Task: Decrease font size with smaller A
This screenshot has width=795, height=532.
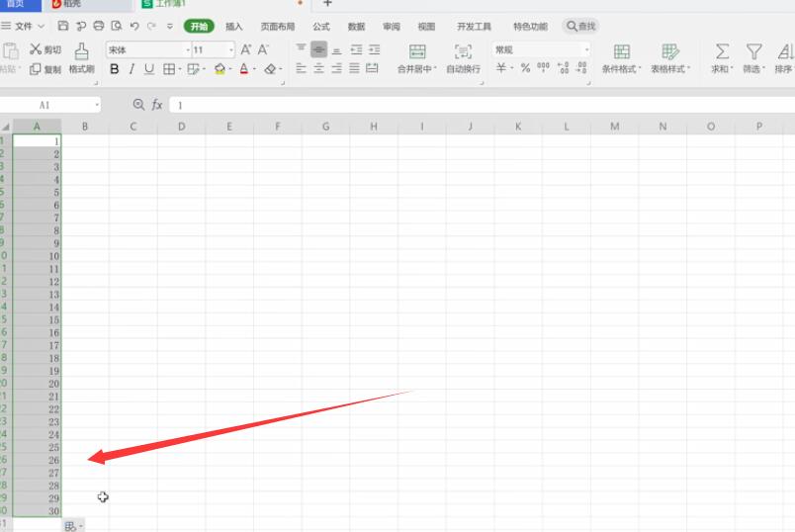Action: click(263, 49)
